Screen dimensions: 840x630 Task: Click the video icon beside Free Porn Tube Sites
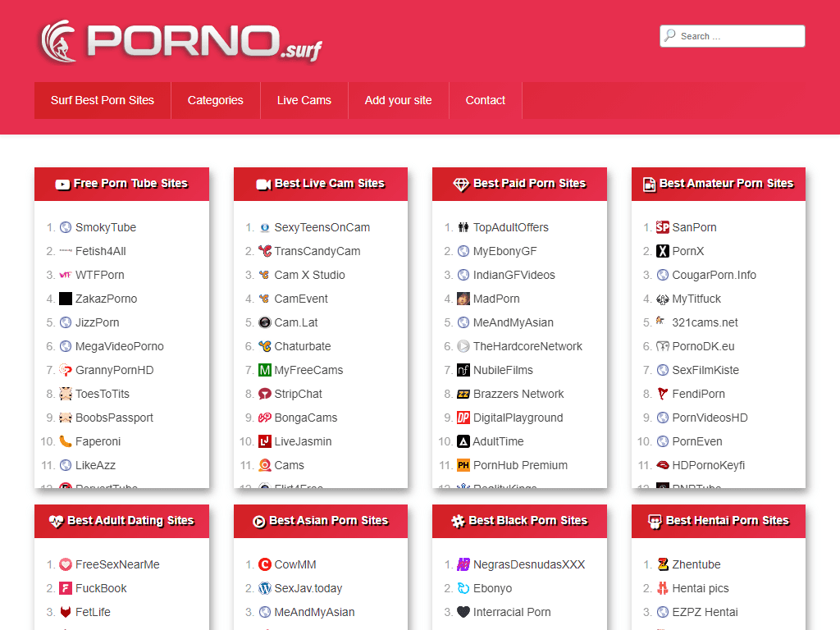click(62, 185)
